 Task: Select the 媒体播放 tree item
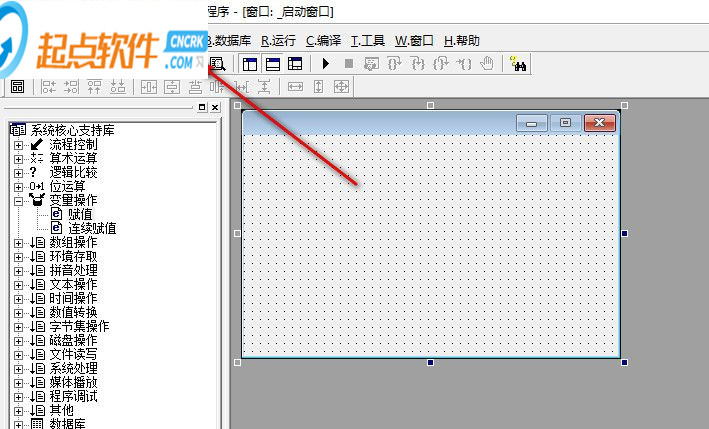(73, 382)
